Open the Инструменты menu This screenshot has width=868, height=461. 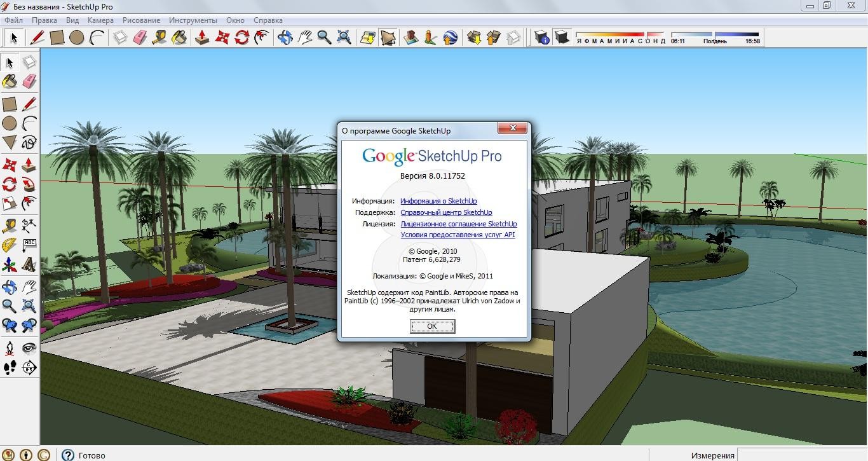click(193, 20)
